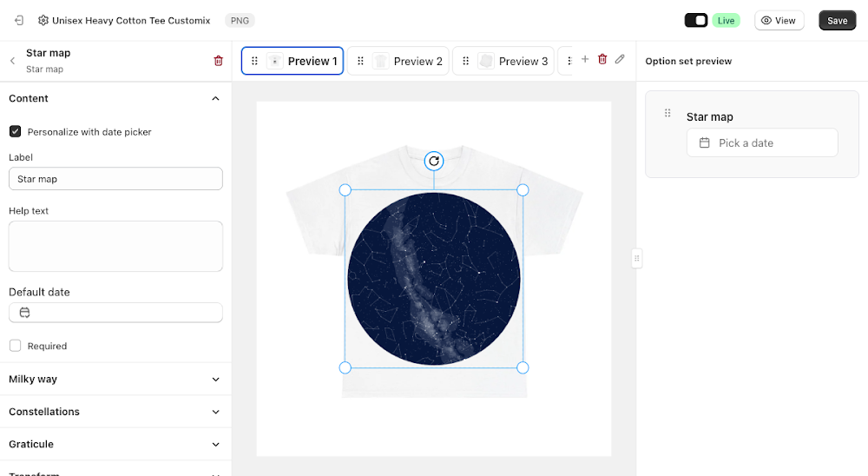Click the Option set preview heading

688,61
